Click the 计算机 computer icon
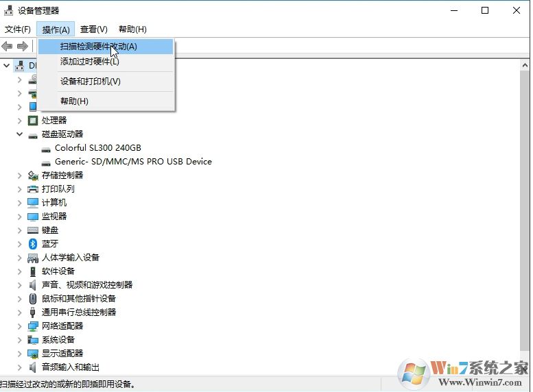The image size is (533, 392). click(x=33, y=203)
